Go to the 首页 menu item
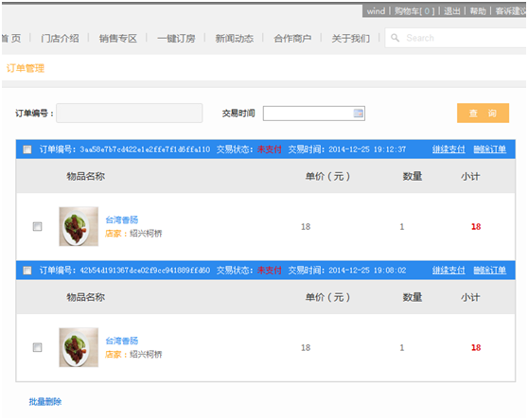The width and height of the screenshot is (528, 420). [x=11, y=39]
